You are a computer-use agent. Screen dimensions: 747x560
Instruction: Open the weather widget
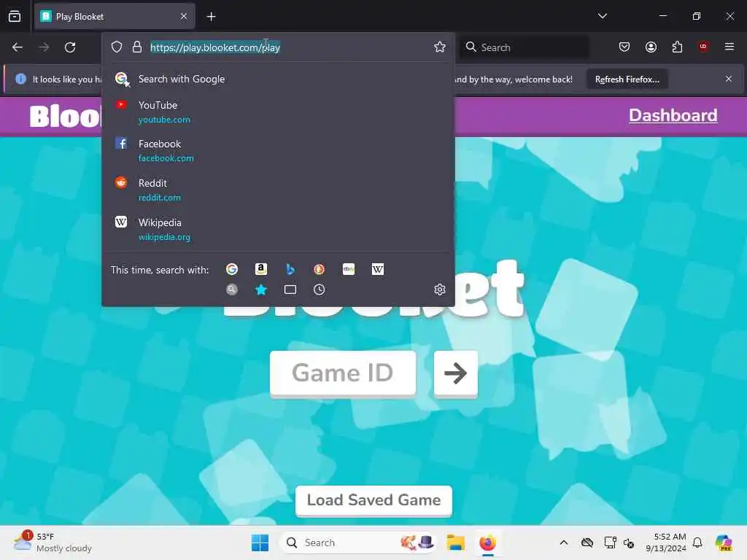point(53,542)
